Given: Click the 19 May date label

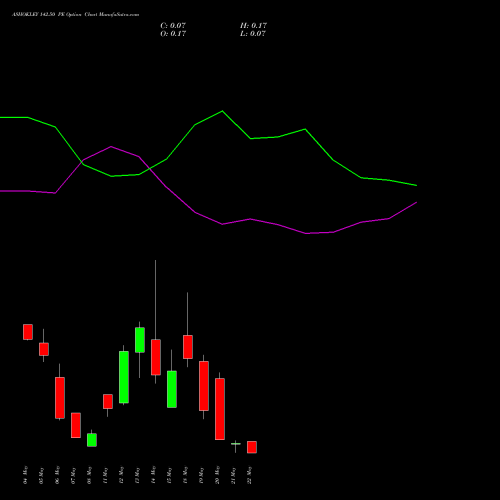Looking at the screenshot, I should pyautogui.click(x=202, y=475).
